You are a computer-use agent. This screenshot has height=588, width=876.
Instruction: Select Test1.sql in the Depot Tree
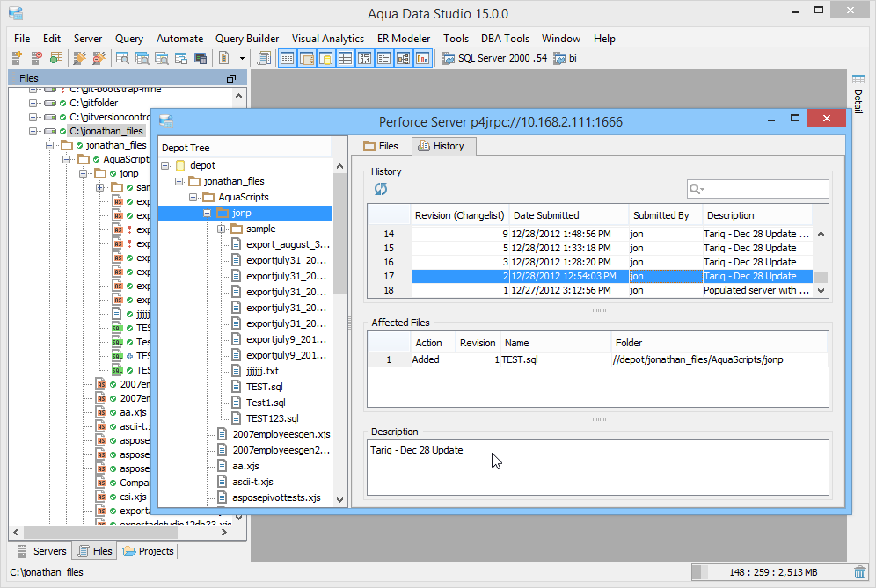click(x=266, y=402)
